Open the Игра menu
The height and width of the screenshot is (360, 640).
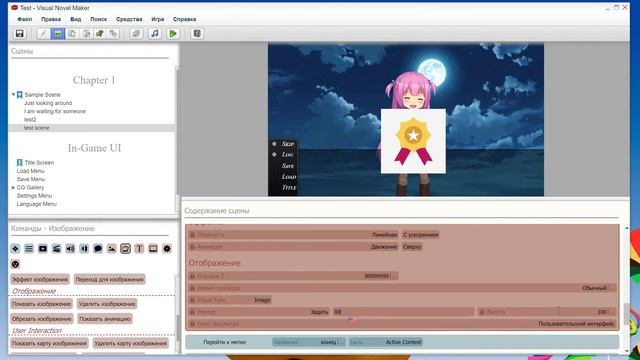tap(158, 19)
